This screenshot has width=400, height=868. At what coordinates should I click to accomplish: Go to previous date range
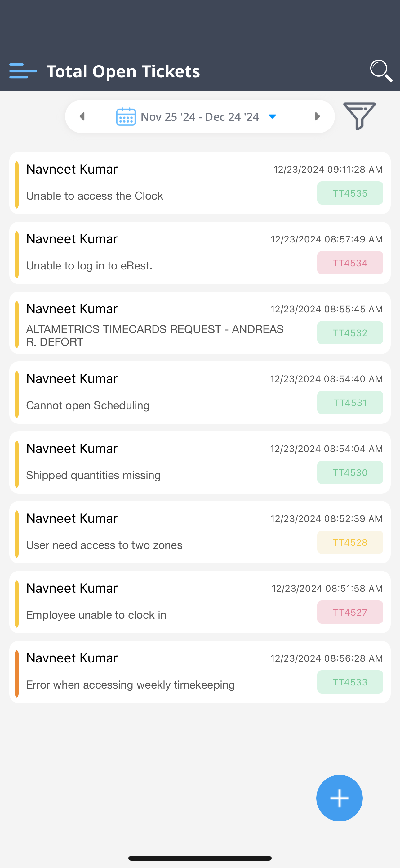[82, 117]
